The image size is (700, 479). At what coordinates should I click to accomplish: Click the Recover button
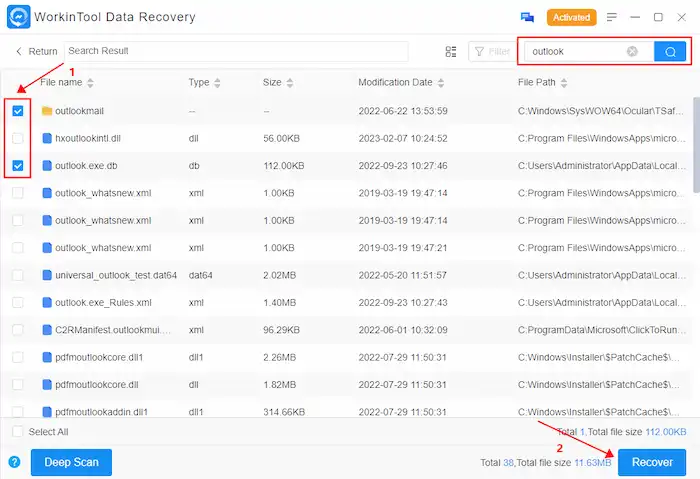coord(651,462)
